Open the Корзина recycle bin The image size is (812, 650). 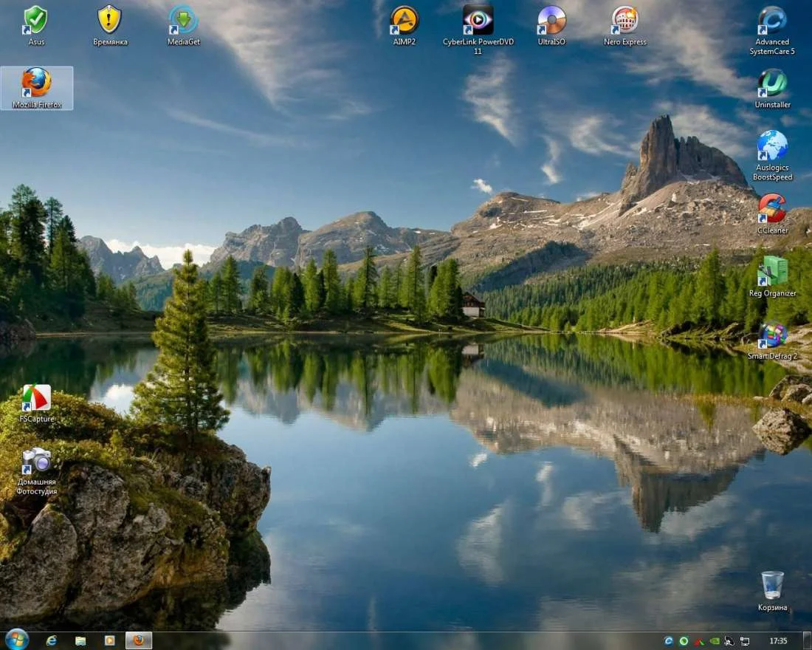tap(772, 591)
